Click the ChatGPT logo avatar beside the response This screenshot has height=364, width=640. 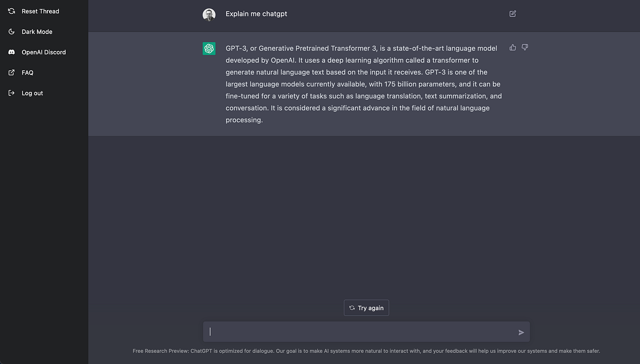pos(209,48)
